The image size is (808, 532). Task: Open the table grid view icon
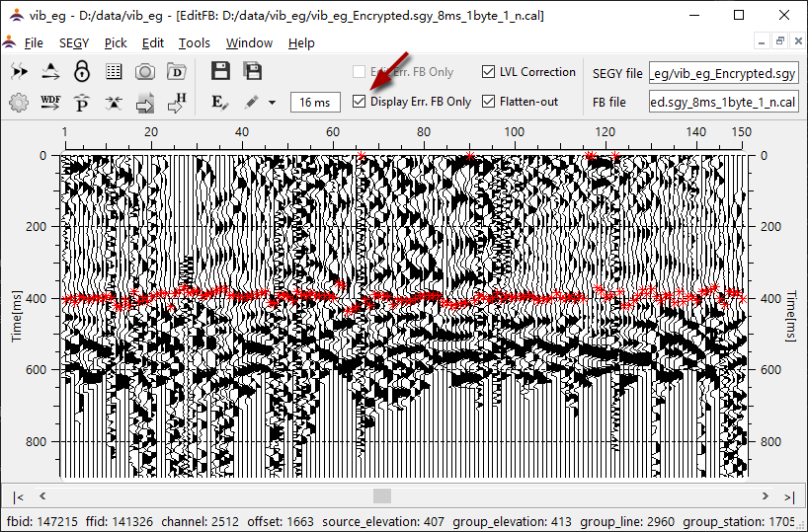coord(114,72)
